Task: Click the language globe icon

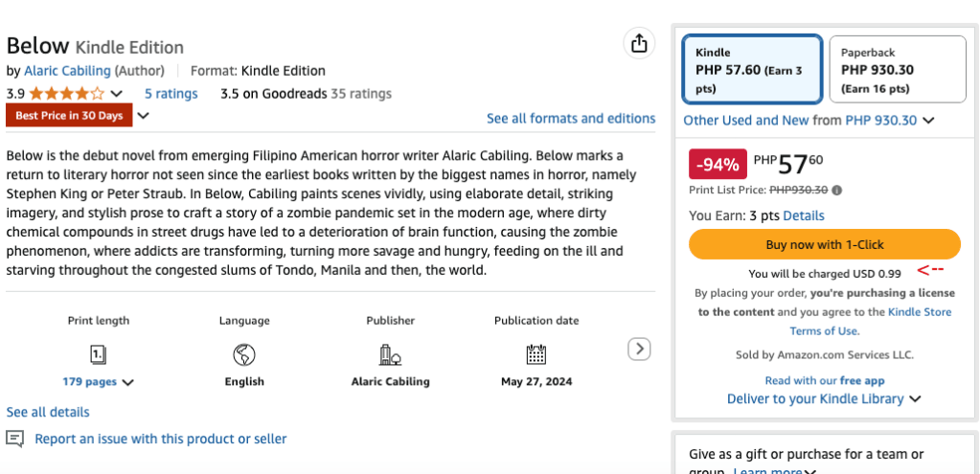Action: 244,355
